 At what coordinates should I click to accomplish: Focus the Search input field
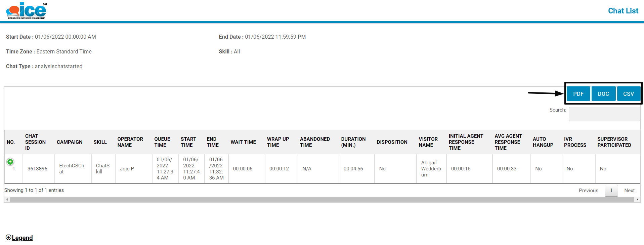604,114
